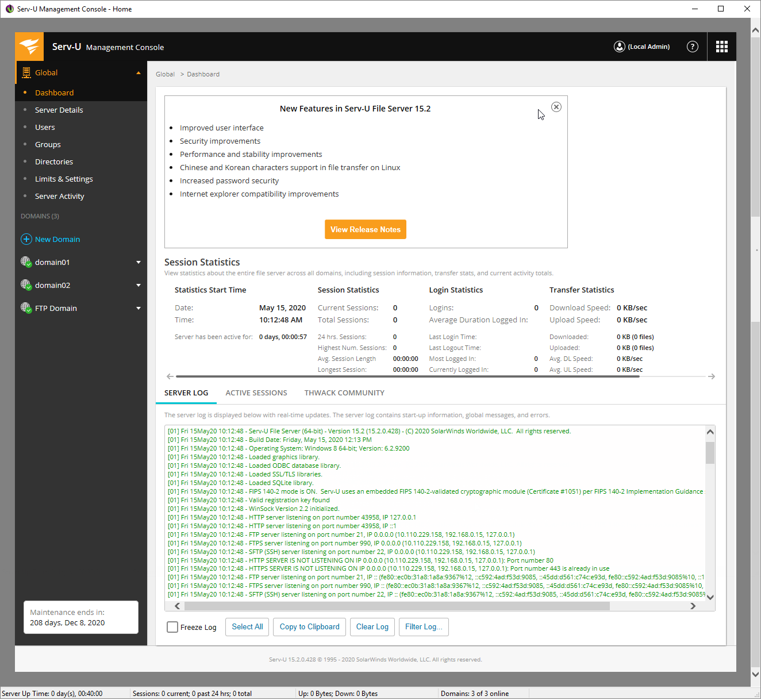Click the Filter Log button

[424, 627]
